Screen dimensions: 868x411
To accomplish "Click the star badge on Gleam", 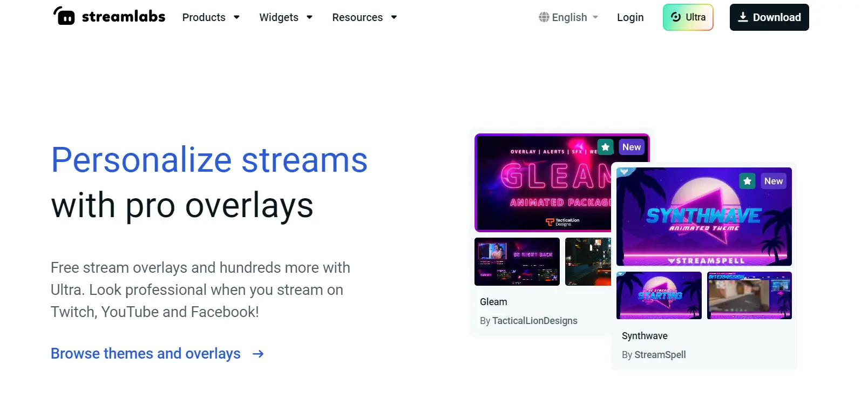I will point(605,147).
